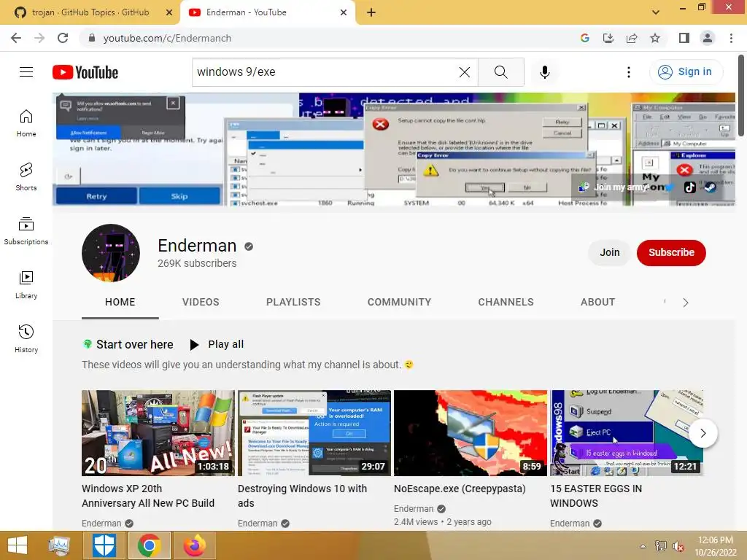
Task: Click the magnifier search button
Action: (500, 72)
